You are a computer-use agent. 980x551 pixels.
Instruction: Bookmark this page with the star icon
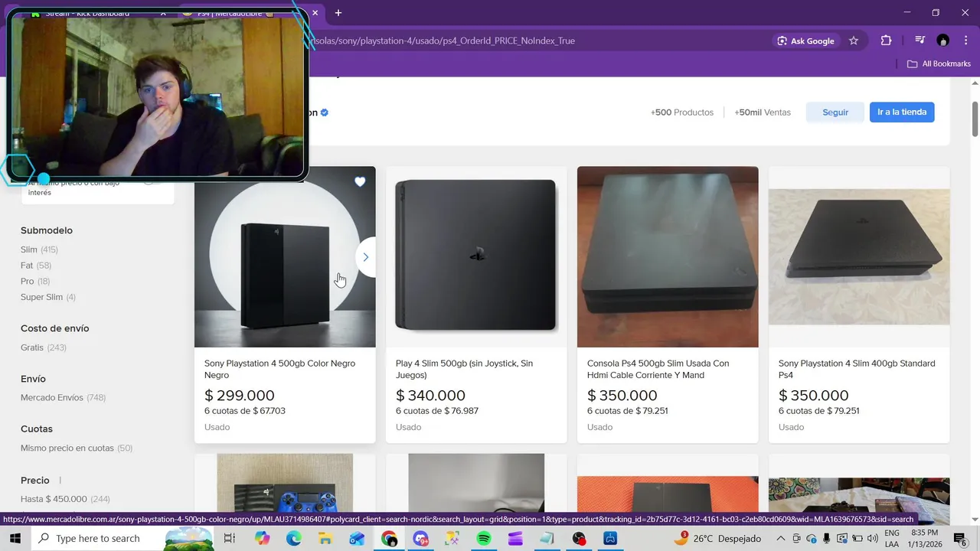(x=854, y=41)
